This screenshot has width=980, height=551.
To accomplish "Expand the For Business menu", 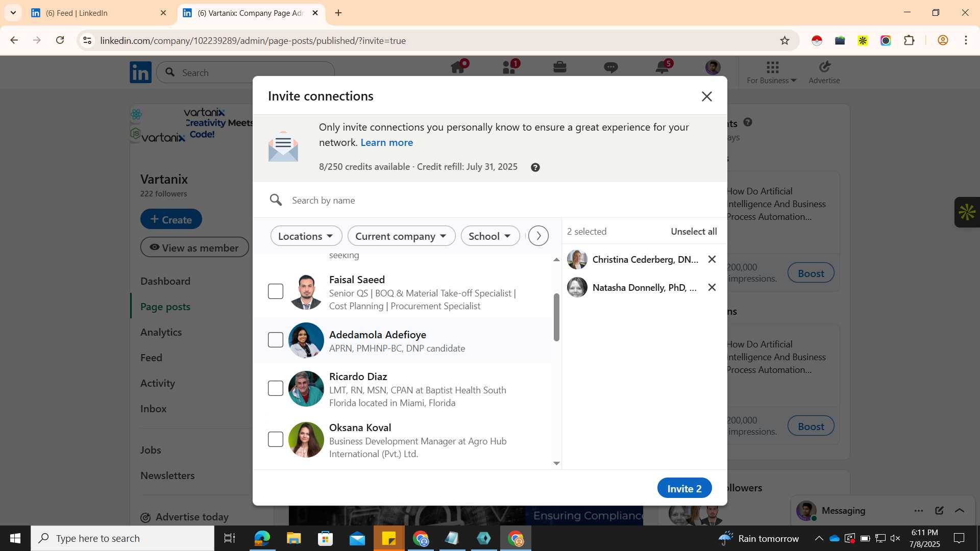I will (x=772, y=73).
